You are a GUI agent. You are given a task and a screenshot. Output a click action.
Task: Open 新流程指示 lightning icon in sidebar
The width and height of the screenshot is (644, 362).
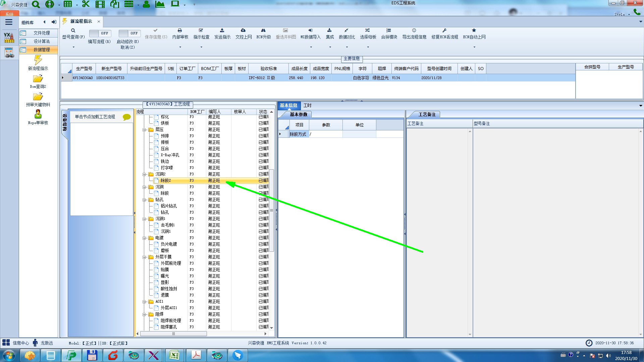tap(38, 60)
